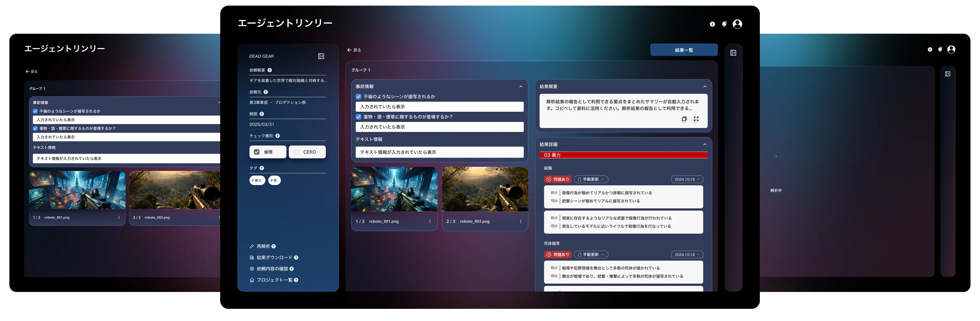Collapse the 結果概要 section
980x321 pixels.
(705, 87)
